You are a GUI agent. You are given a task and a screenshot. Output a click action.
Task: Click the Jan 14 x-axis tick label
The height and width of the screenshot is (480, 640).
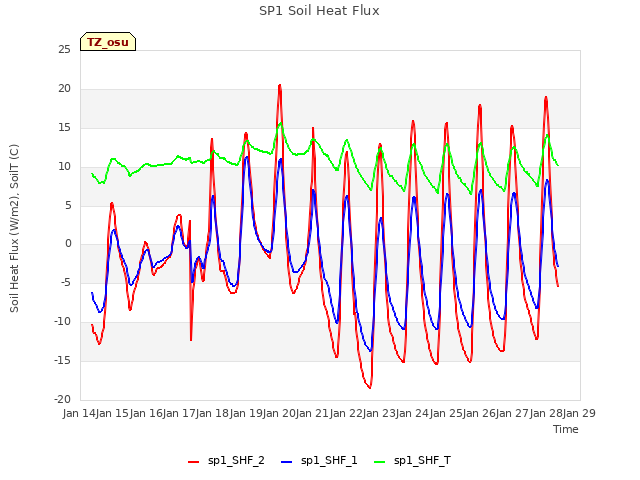point(79,413)
